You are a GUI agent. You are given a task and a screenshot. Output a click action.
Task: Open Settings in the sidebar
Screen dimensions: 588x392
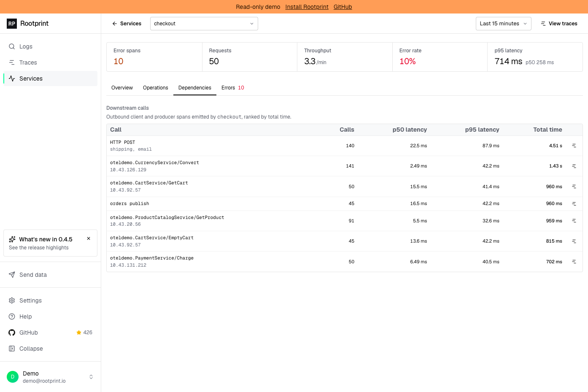[x=50, y=300]
